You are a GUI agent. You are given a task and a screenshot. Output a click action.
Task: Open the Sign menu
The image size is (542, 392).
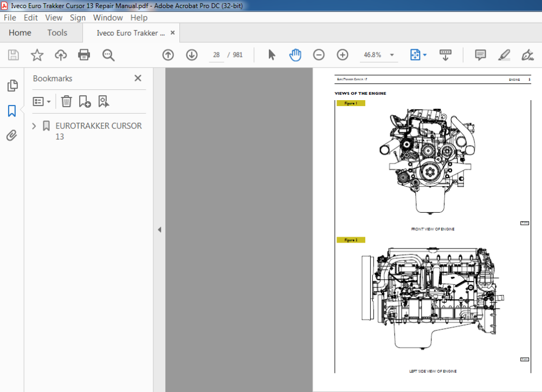coord(78,18)
